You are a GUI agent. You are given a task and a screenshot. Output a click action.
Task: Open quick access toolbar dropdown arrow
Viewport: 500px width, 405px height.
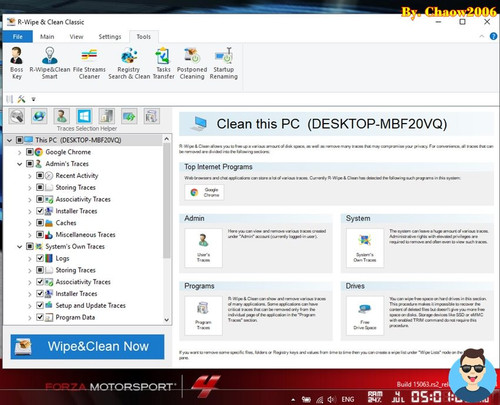coord(33,99)
